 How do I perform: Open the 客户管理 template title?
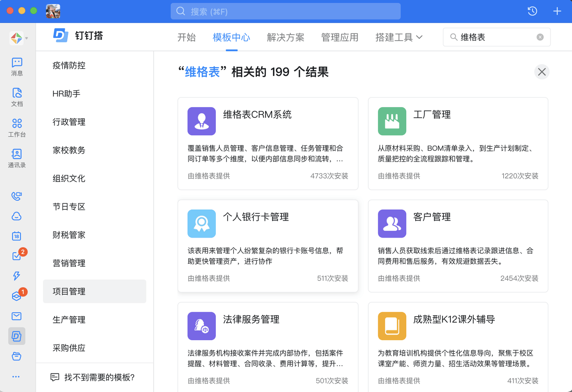(x=432, y=217)
